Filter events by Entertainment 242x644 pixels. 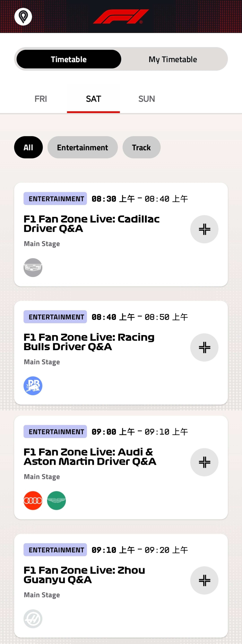pos(82,147)
